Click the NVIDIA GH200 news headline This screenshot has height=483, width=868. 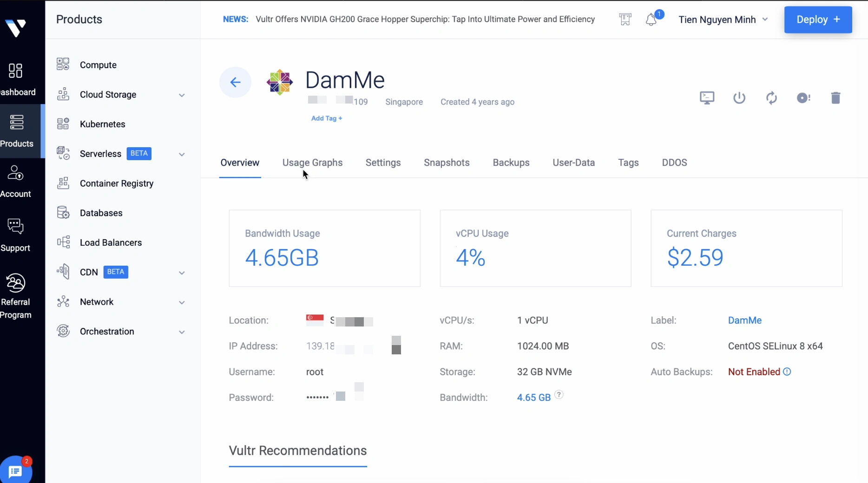click(425, 19)
